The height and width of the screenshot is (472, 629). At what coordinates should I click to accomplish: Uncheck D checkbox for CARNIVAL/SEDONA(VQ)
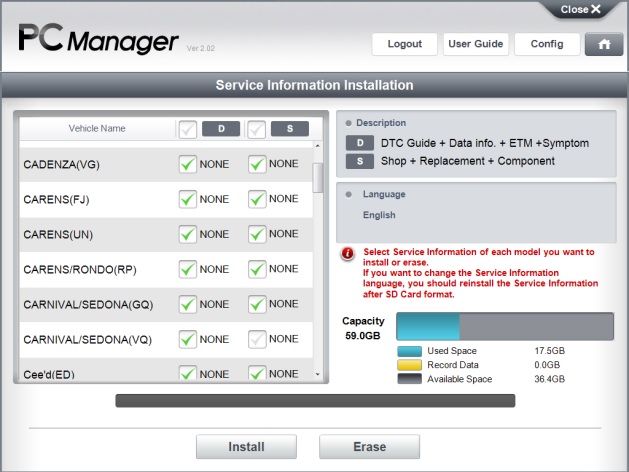click(x=187, y=339)
